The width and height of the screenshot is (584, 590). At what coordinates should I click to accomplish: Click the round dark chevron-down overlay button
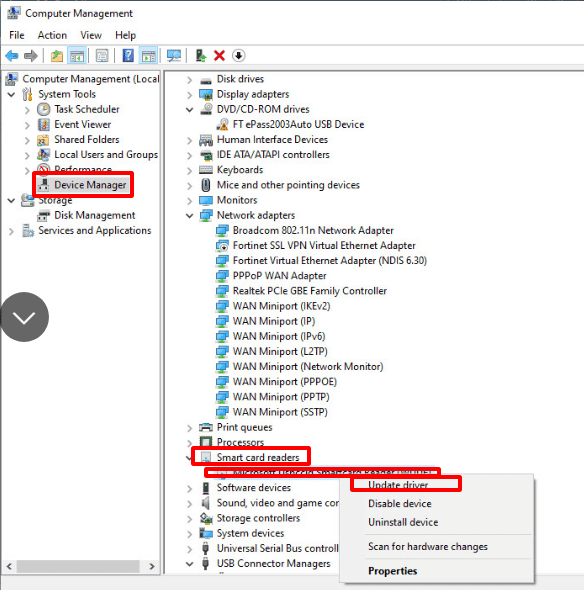[24, 317]
